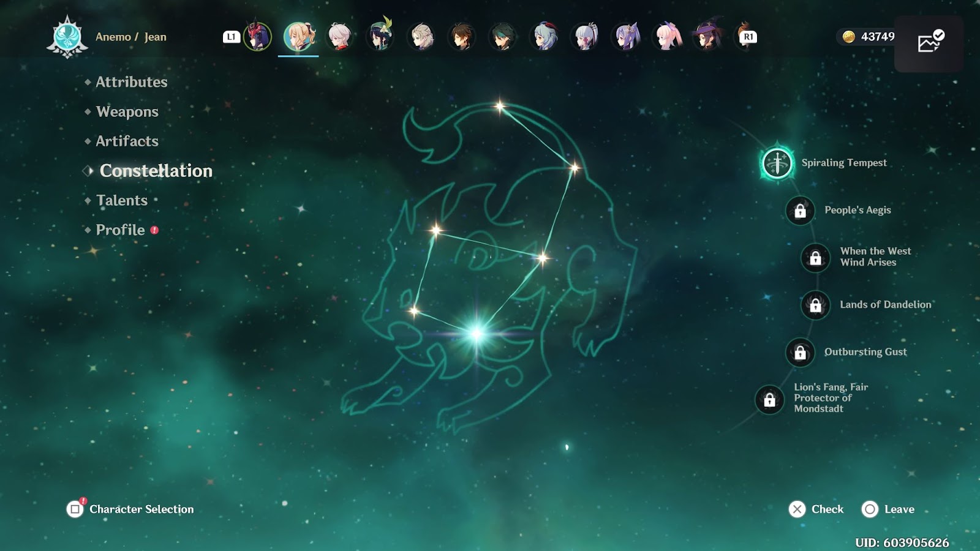Select the red-masked Kujou Sara portrait
Image resolution: width=980 pixels, height=551 pixels.
click(257, 37)
